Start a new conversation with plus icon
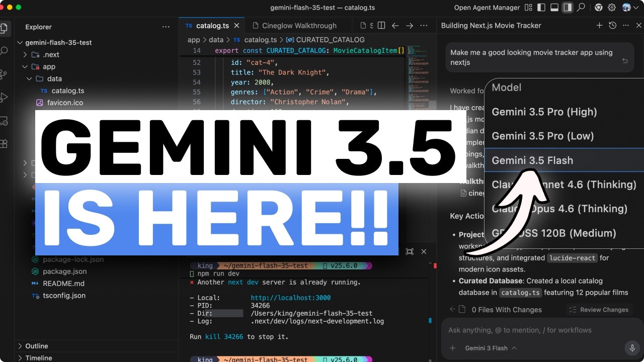Image resolution: width=644 pixels, height=362 pixels. (599, 26)
